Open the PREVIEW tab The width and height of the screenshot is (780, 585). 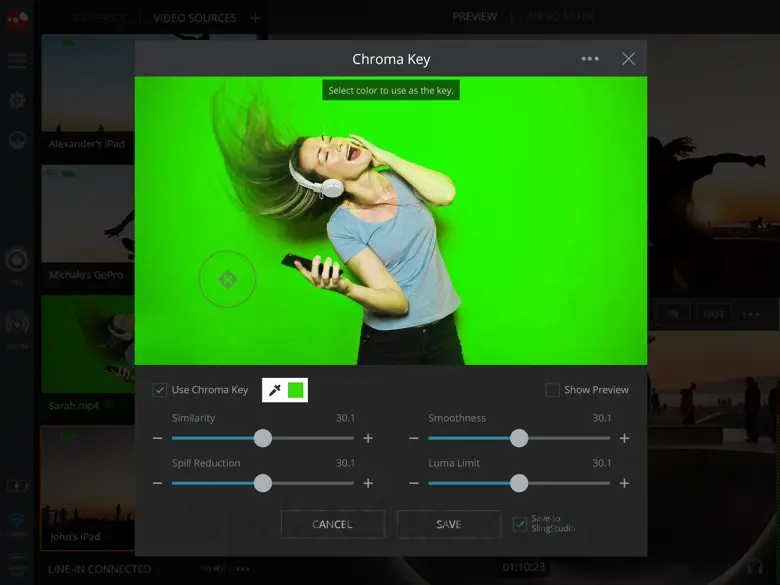(x=475, y=17)
